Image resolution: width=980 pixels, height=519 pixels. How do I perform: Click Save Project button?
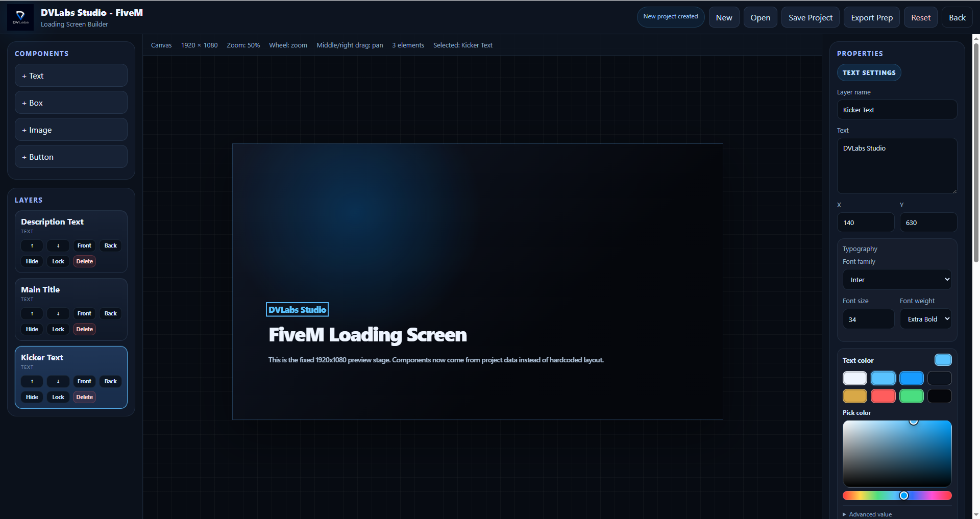click(810, 17)
